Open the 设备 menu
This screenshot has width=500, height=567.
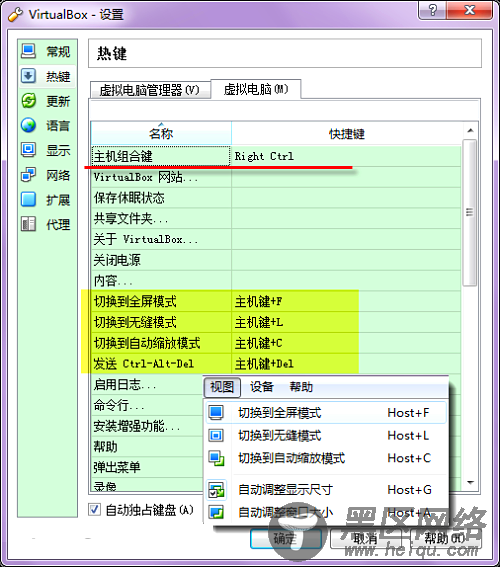(262, 387)
